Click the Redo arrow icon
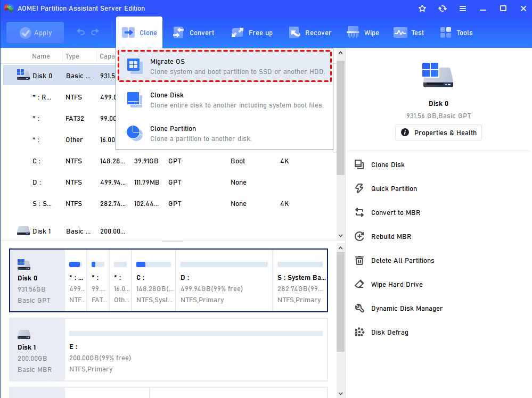 click(95, 32)
